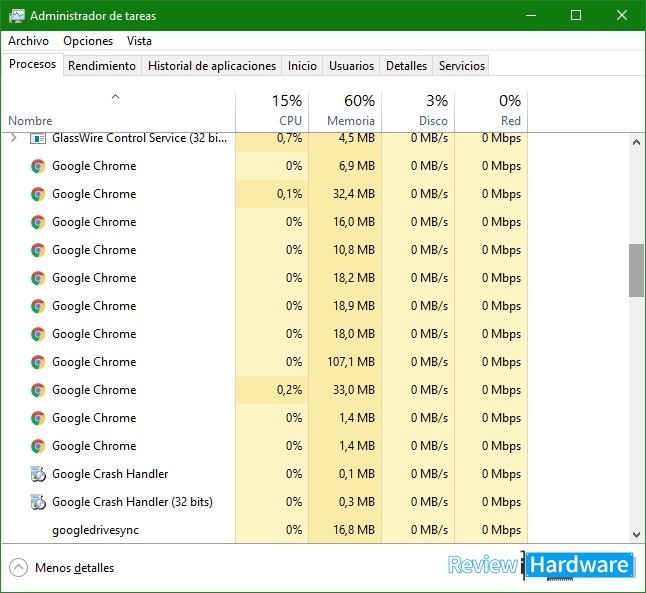Viewport: 646px width, 593px height.
Task: Collapse view with Menos detalles arrow icon
Action: pos(19,568)
